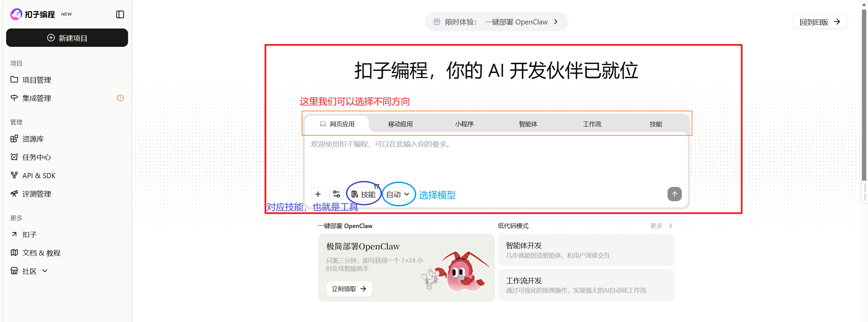Image resolution: width=868 pixels, height=322 pixels.
Task: Click the orange warning icon beside 集成管理
Action: (120, 98)
